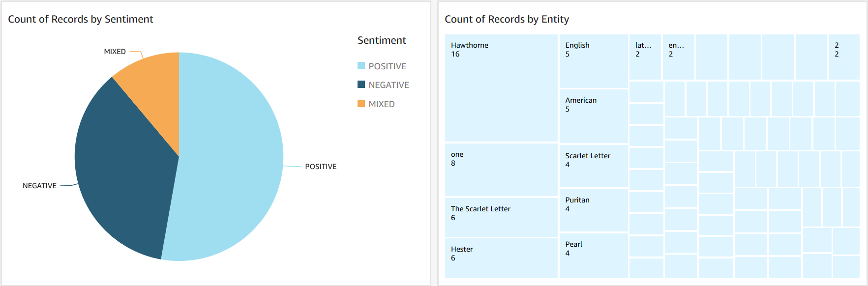Select the Scarlet Letter tile with count 4

594,166
